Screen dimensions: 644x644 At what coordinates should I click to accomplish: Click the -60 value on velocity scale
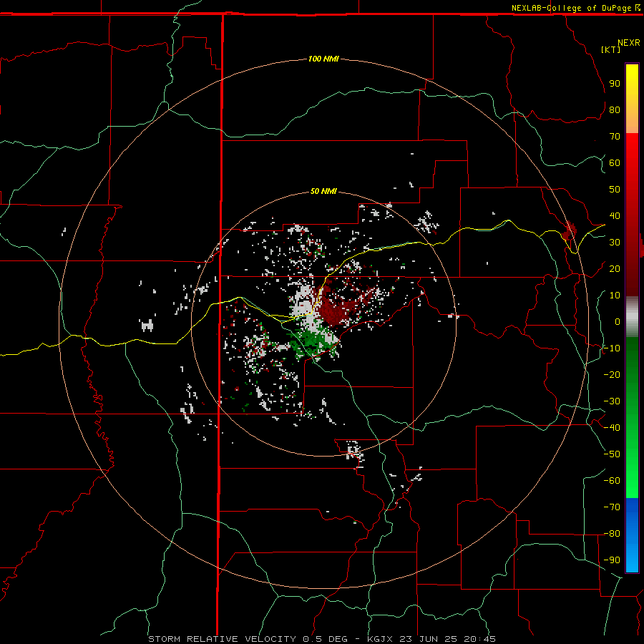(x=612, y=481)
